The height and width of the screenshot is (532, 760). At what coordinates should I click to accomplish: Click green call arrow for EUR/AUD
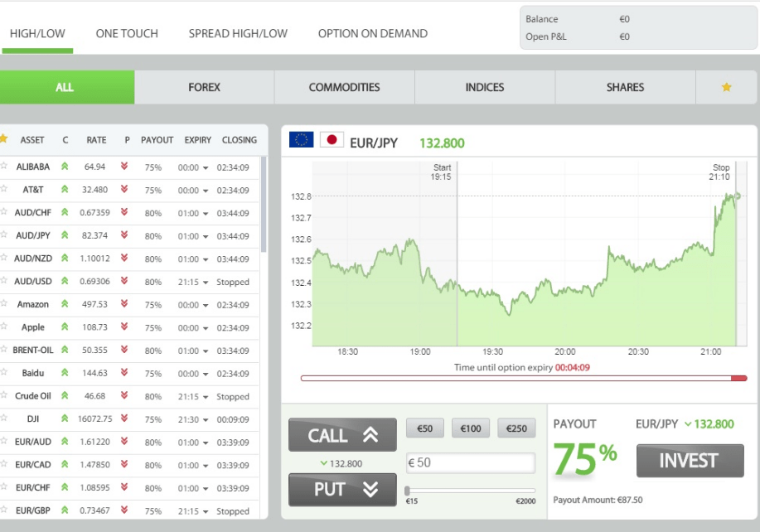[x=65, y=442]
